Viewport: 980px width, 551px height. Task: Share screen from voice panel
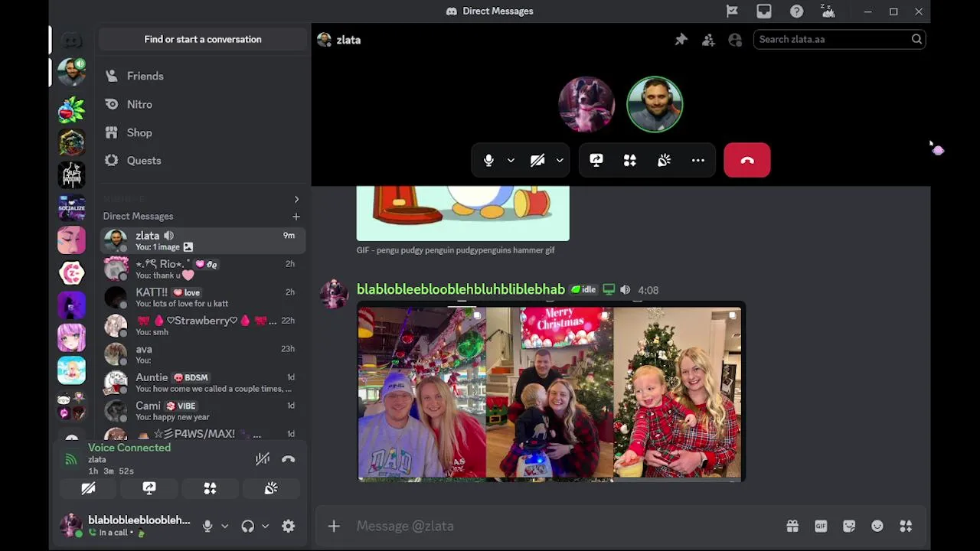(x=149, y=488)
